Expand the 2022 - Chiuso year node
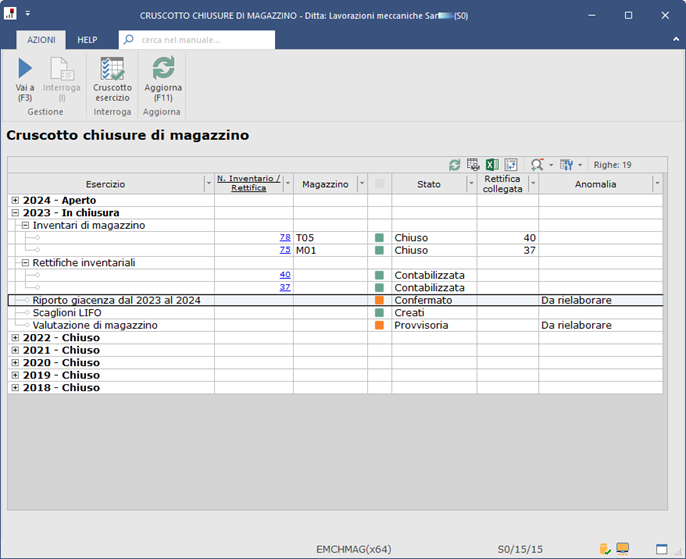The height and width of the screenshot is (559, 686). point(15,338)
